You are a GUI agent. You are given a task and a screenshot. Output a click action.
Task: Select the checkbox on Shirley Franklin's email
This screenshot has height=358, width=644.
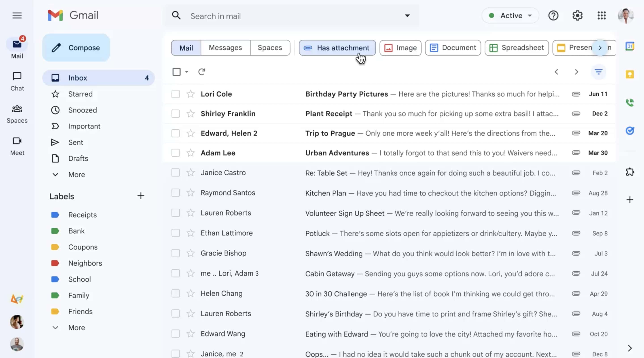tap(176, 113)
